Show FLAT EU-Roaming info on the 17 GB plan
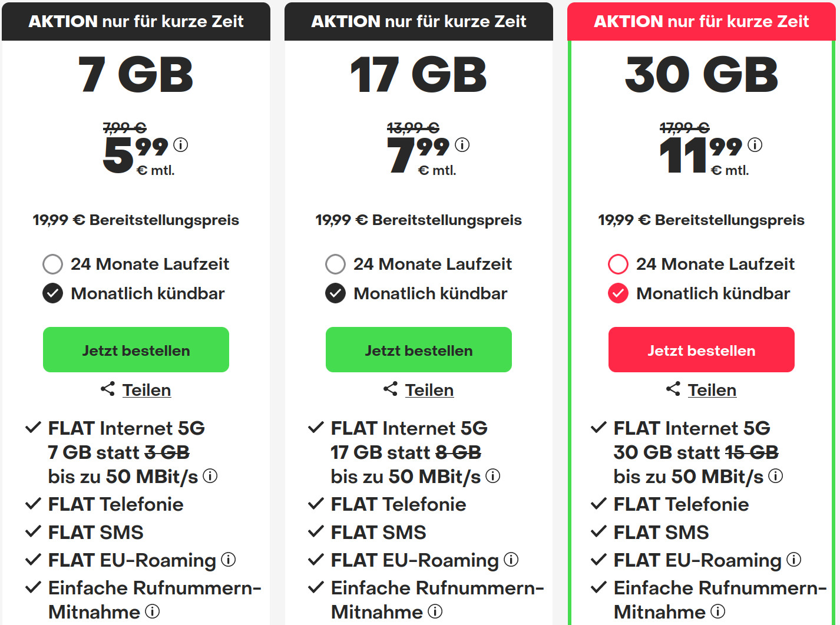The image size is (840, 625). click(510, 560)
